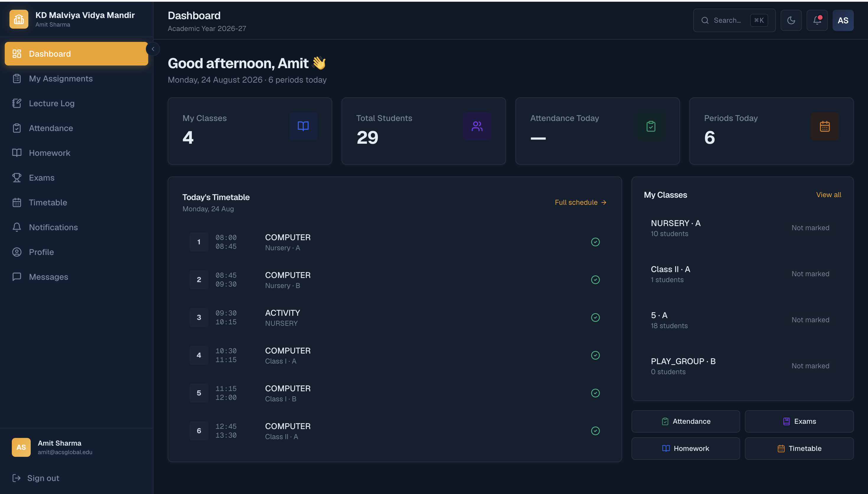This screenshot has width=868, height=494.
Task: Click the Timetable calendar icon in sidebar
Action: 17,202
